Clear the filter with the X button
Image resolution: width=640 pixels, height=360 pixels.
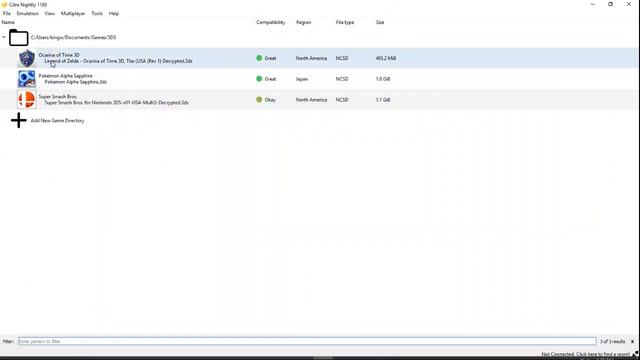(x=632, y=342)
